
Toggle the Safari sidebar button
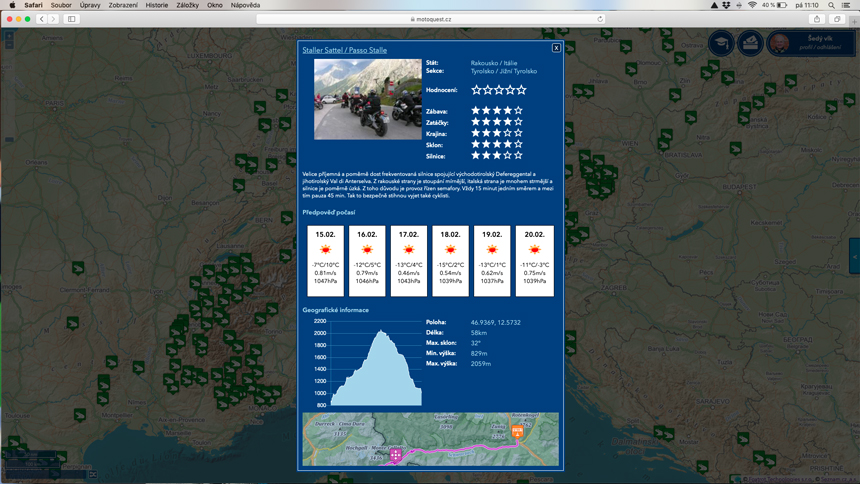click(x=71, y=19)
